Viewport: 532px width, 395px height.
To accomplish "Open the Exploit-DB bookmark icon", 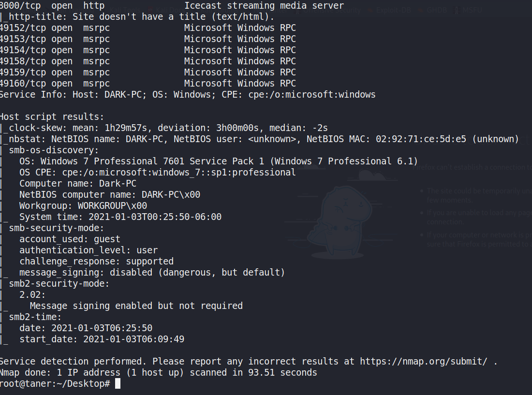I will tap(371, 10).
